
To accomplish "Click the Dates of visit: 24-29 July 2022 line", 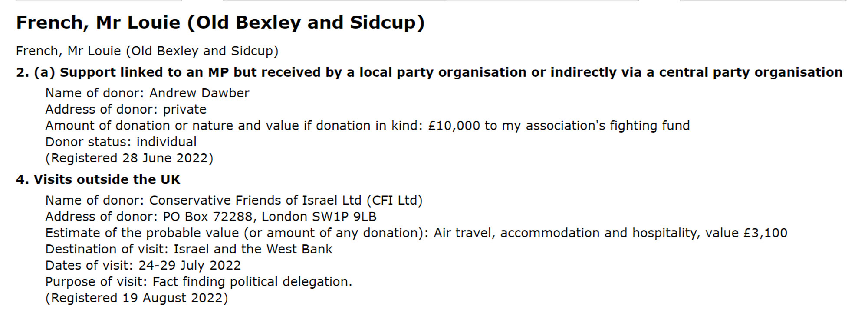I will coord(143,266).
